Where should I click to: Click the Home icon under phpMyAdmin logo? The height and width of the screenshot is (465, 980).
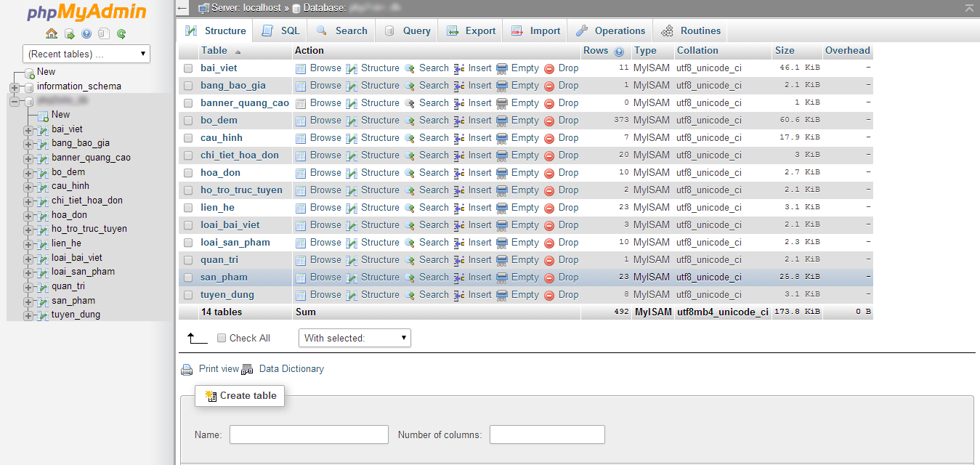pos(52,33)
